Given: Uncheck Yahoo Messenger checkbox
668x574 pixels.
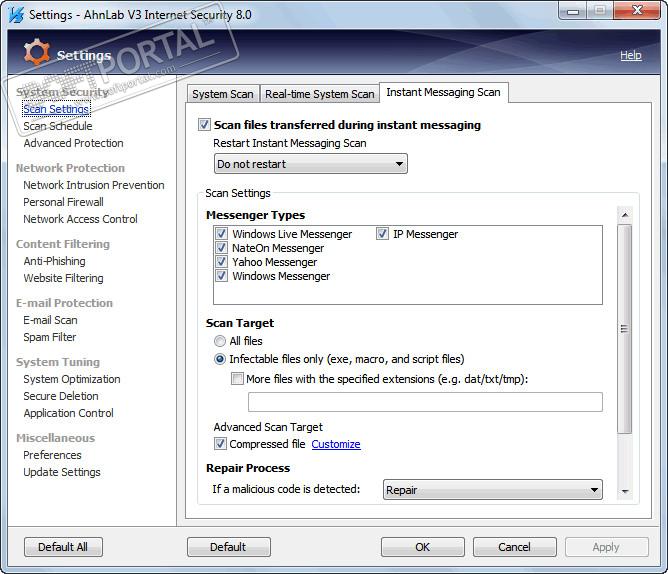Looking at the screenshot, I should click(x=221, y=262).
